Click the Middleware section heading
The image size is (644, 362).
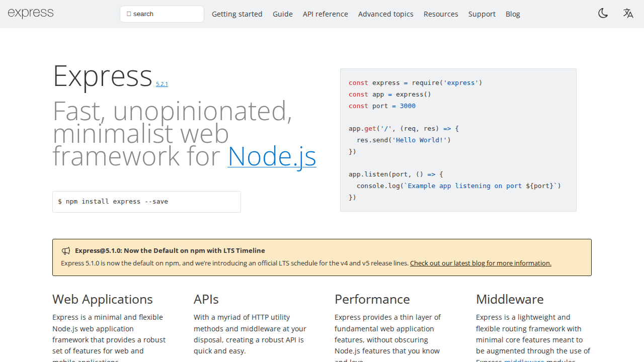click(x=510, y=299)
